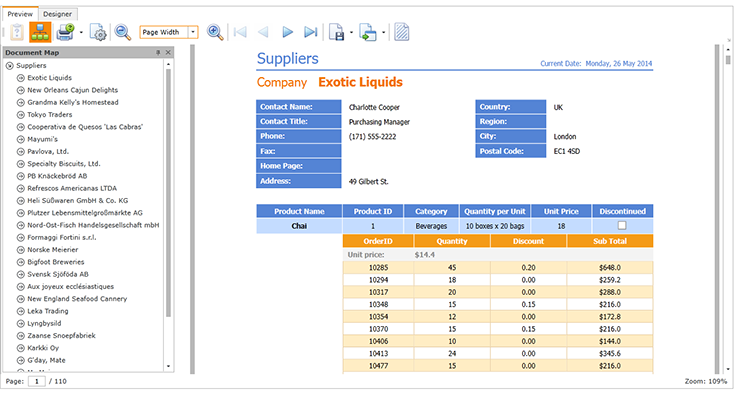Screen dimensions: 734x397
Task: Toggle the Discontinued checkbox for Chai
Action: [622, 226]
